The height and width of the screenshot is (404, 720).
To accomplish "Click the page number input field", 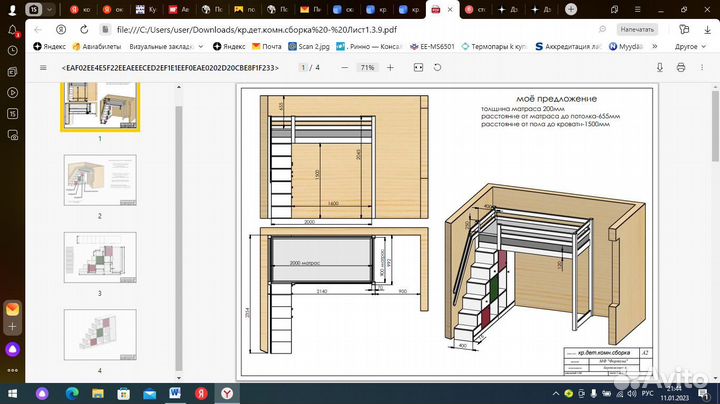I will (x=302, y=67).
